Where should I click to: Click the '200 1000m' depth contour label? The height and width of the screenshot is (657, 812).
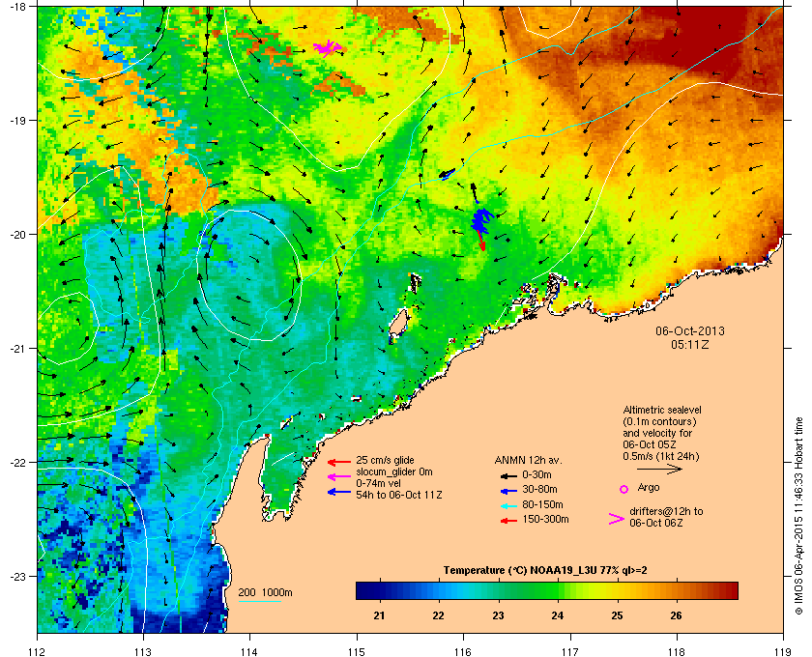pos(265,592)
